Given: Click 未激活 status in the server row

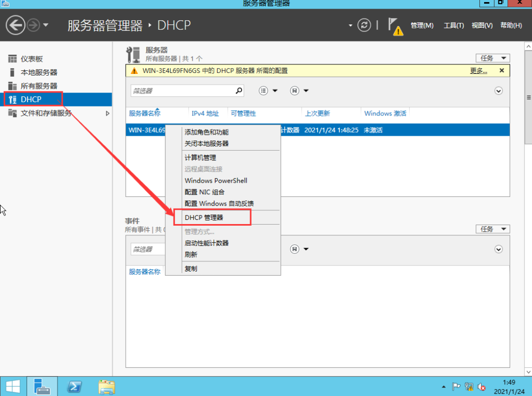Looking at the screenshot, I should [373, 130].
